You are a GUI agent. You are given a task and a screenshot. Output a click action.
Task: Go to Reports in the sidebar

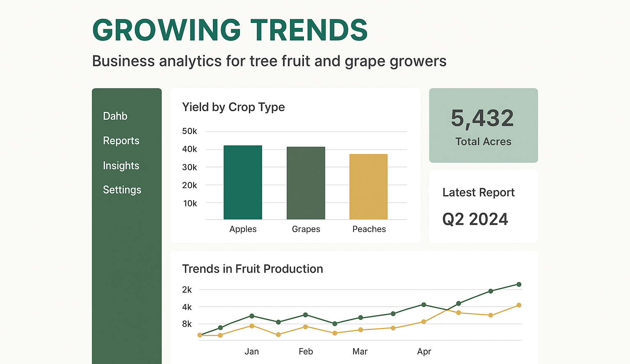121,141
